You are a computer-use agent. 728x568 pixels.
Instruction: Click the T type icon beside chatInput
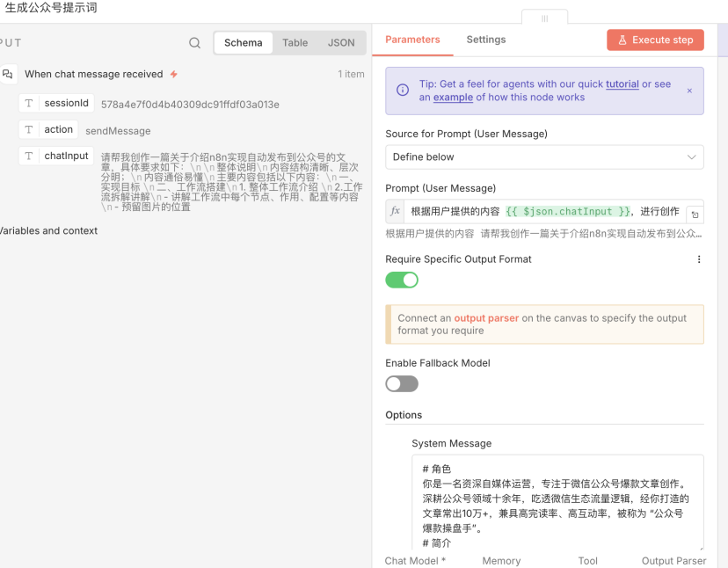31,156
